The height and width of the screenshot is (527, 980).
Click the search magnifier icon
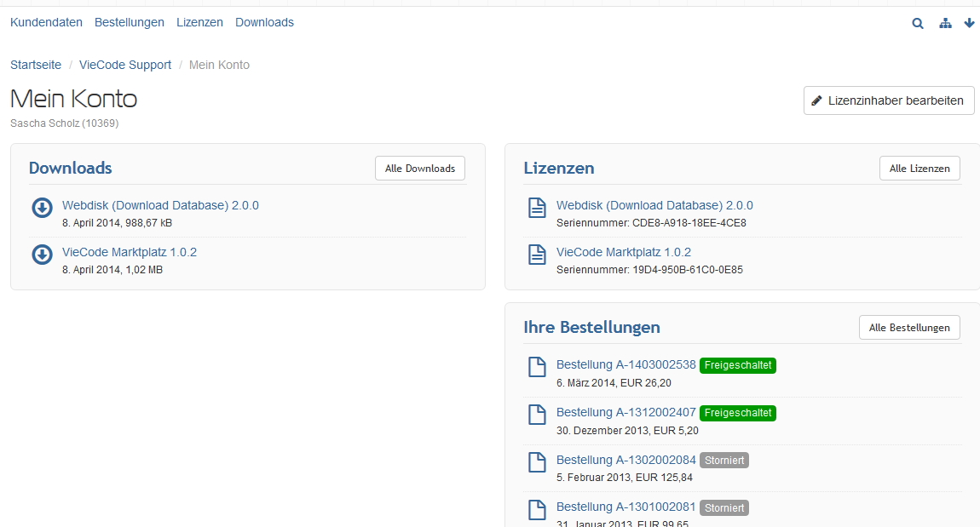918,24
